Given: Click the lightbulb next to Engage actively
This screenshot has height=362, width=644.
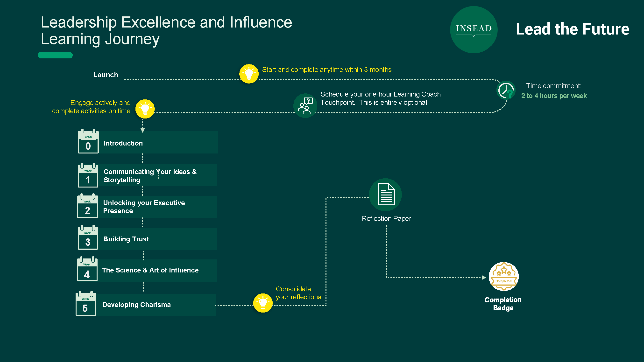Looking at the screenshot, I should 145,109.
